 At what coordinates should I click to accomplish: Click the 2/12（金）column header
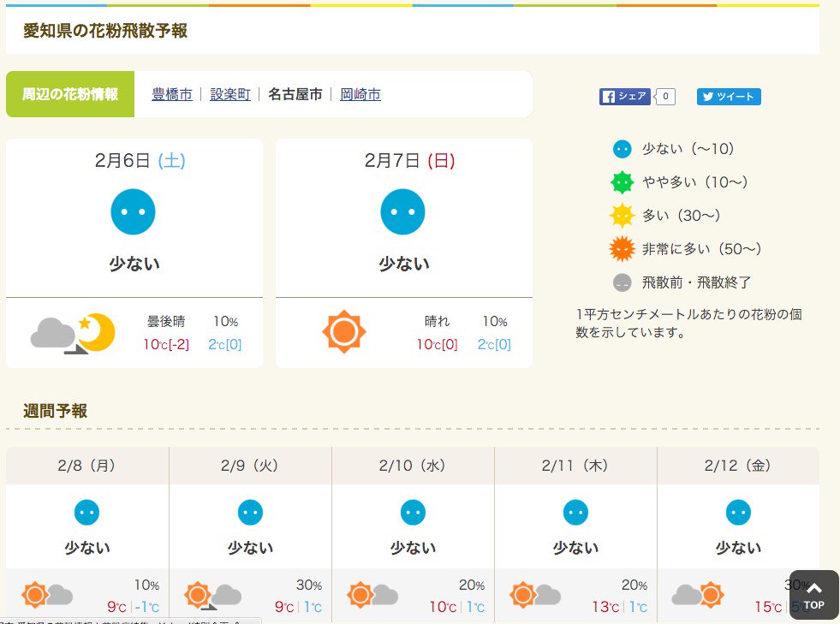pos(738,466)
